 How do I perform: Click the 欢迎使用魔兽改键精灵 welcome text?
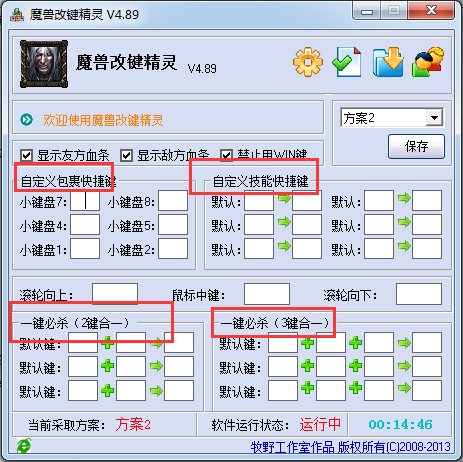click(x=103, y=120)
